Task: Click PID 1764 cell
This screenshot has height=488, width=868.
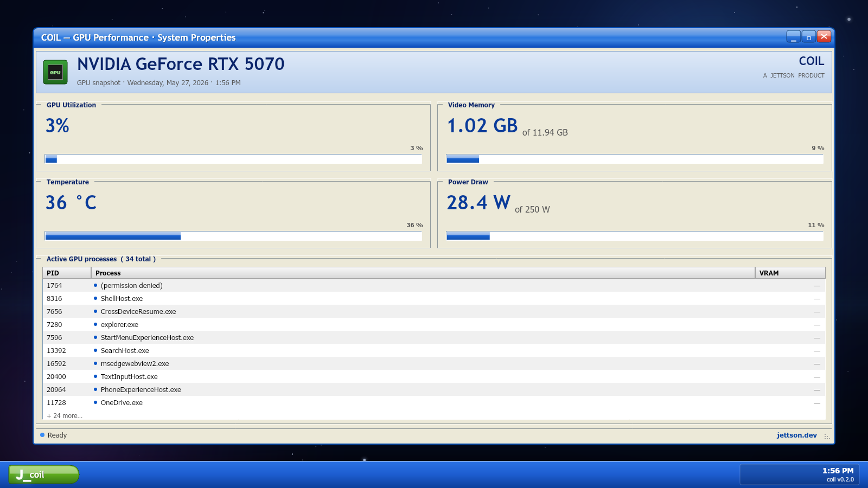Action: click(x=54, y=285)
